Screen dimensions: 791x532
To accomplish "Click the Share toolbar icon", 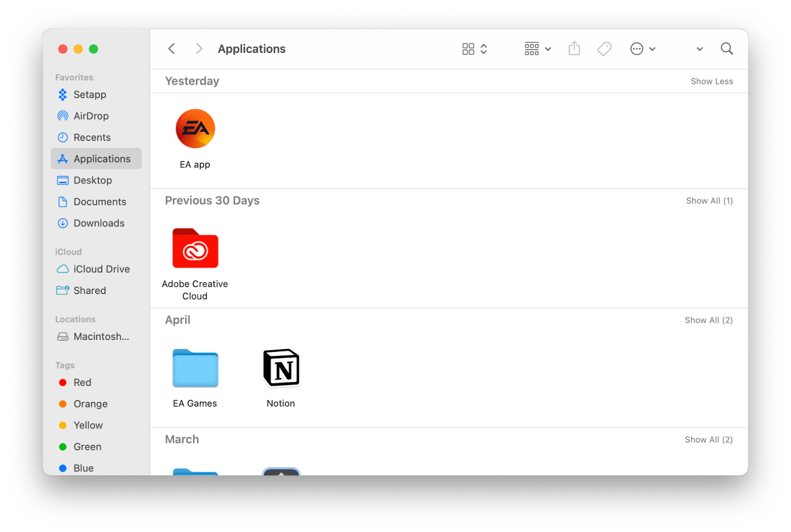I will coord(574,48).
